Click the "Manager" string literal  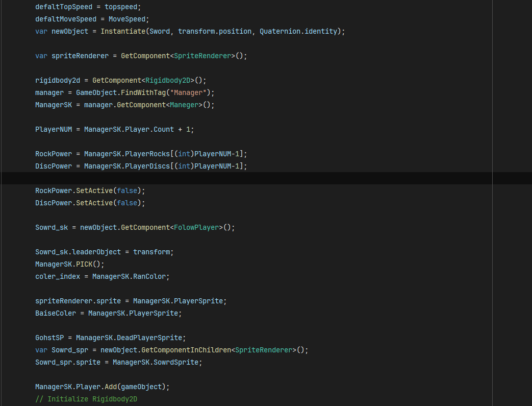[188, 92]
